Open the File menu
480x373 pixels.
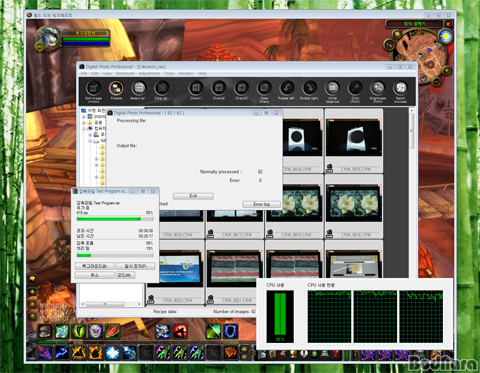(84, 73)
